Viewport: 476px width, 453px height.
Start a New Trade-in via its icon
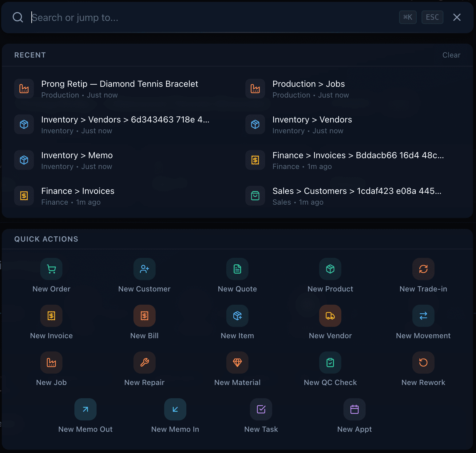pos(423,269)
